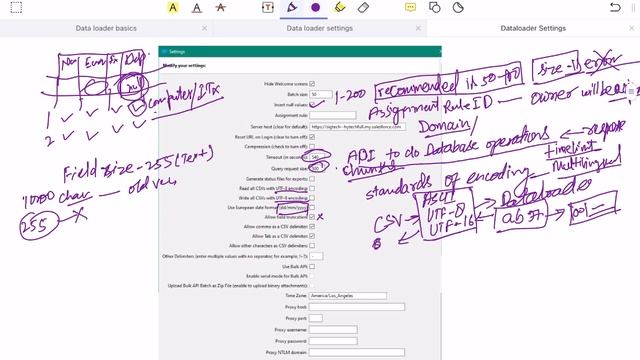This screenshot has height=360, width=640.
Task: Add a yellow comment note
Action: [410, 7]
